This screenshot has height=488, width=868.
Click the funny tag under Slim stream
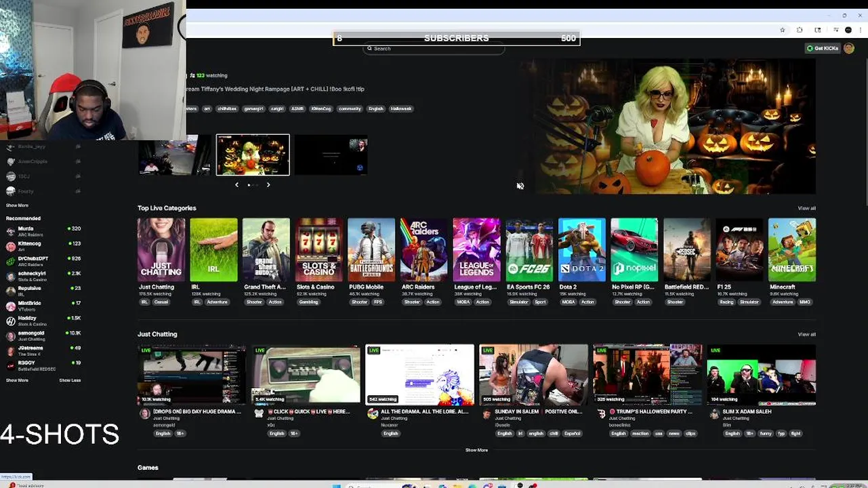point(766,434)
